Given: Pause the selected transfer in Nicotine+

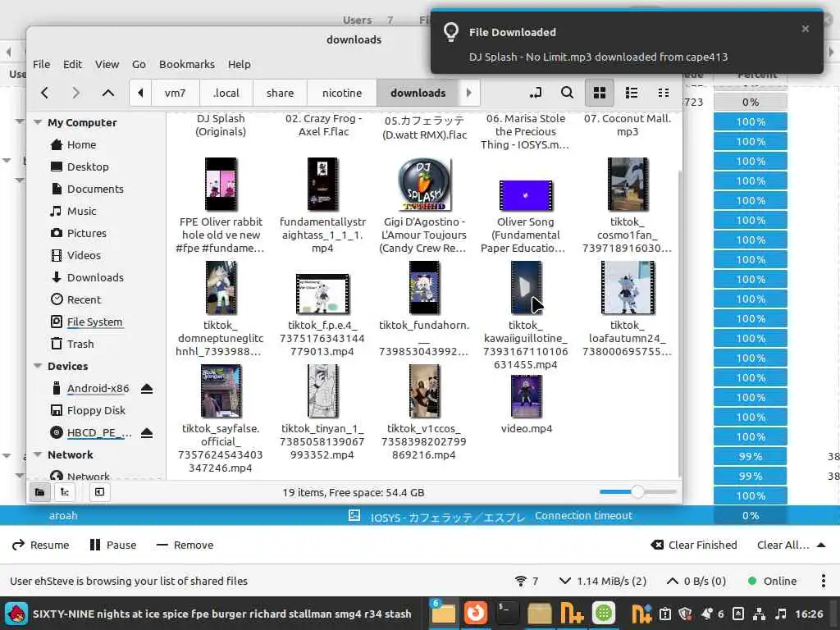Looking at the screenshot, I should 113,545.
